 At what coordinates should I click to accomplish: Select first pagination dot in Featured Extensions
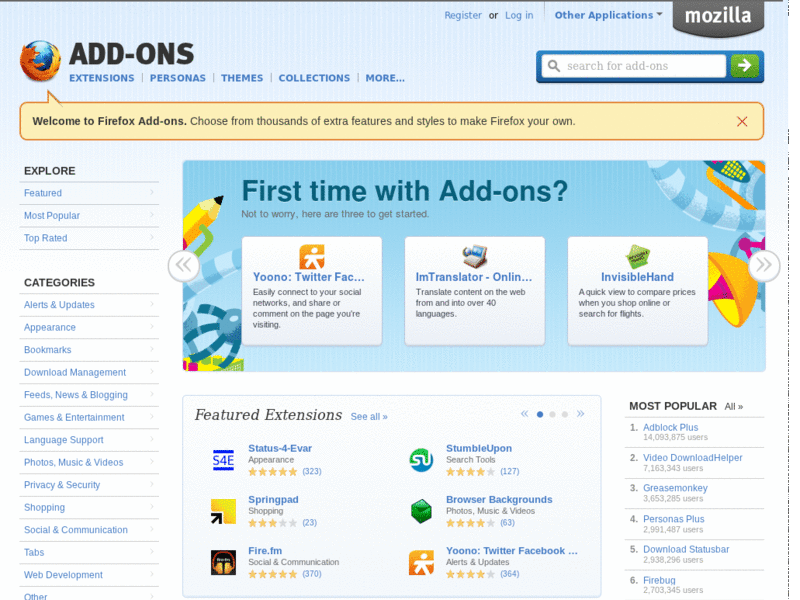click(540, 414)
